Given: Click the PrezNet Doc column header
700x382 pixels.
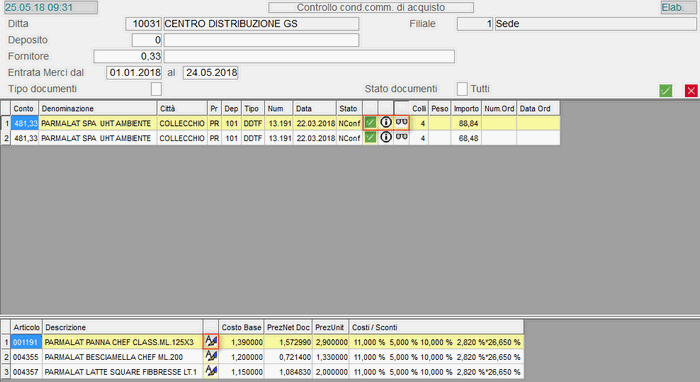Looking at the screenshot, I should coord(288,327).
